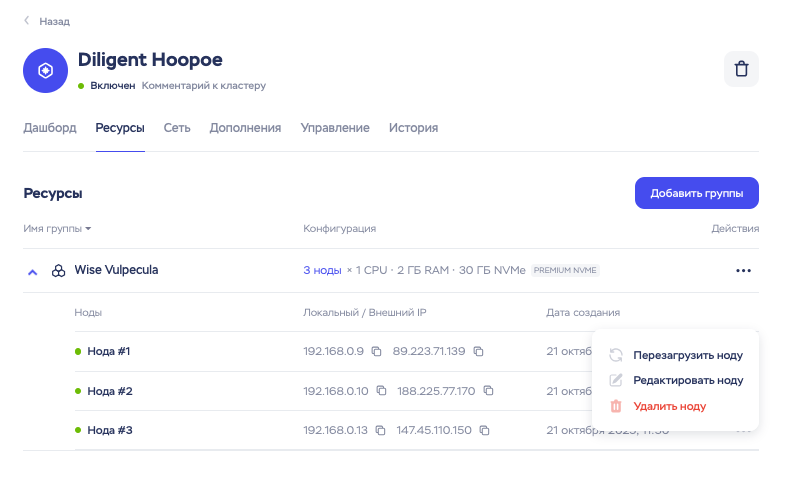Select Удалить ноду menu option
790x477 pixels.
coord(669,406)
